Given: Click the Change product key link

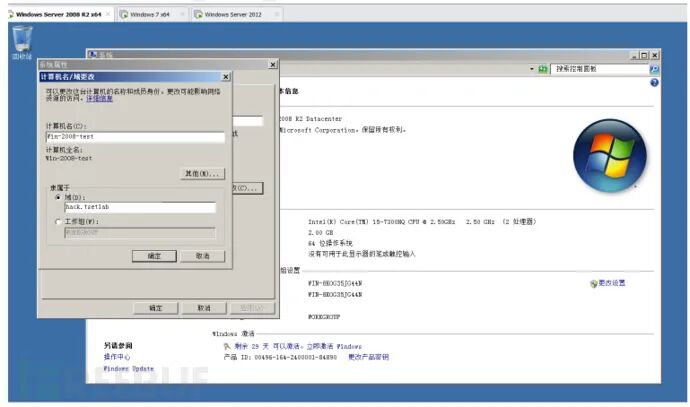Looking at the screenshot, I should 368,357.
